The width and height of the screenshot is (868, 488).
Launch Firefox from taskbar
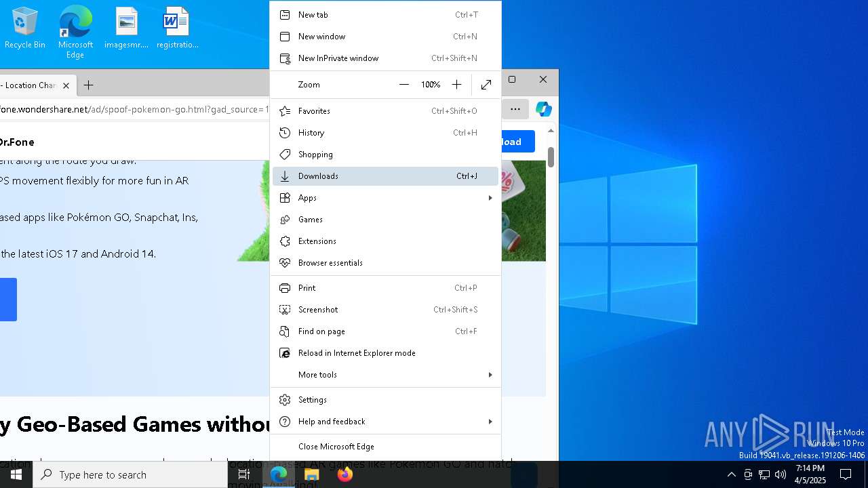click(x=344, y=474)
